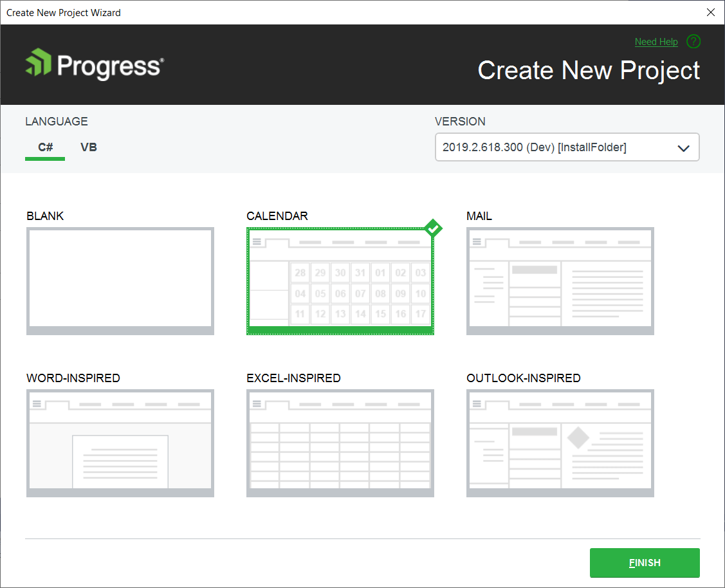The height and width of the screenshot is (588, 725).
Task: Click the Version dropdown chevron arrow
Action: click(x=683, y=147)
